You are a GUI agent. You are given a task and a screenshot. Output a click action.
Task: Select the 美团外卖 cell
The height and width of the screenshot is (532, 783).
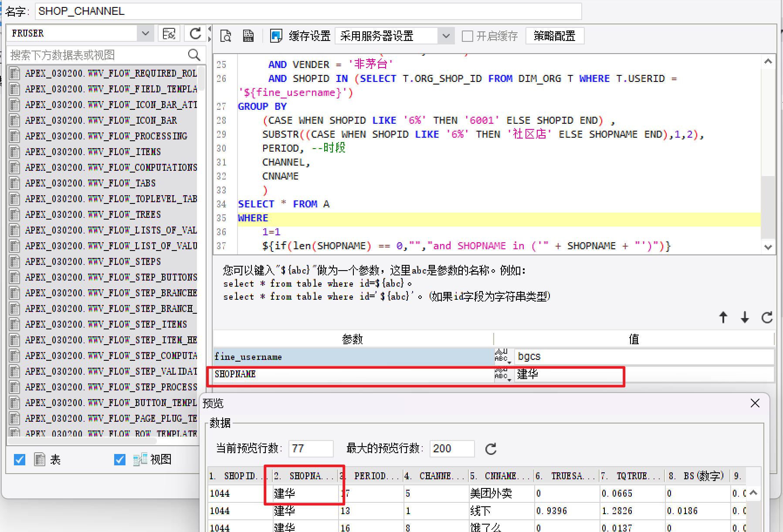501,493
